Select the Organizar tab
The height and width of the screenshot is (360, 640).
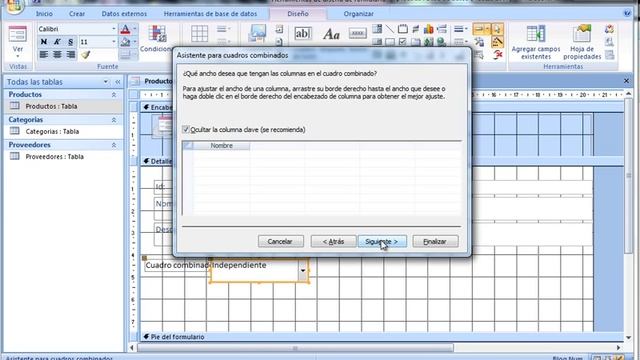click(358, 14)
